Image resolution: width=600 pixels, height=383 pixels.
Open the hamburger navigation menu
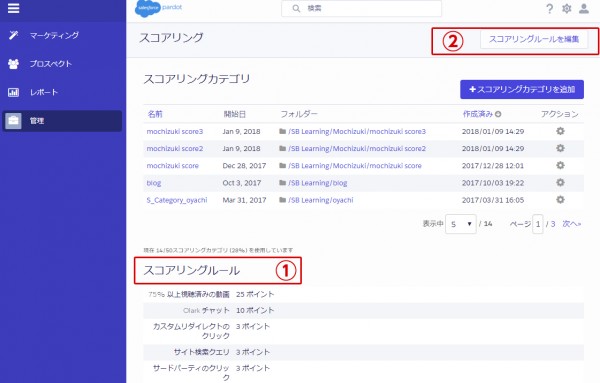[x=13, y=8]
